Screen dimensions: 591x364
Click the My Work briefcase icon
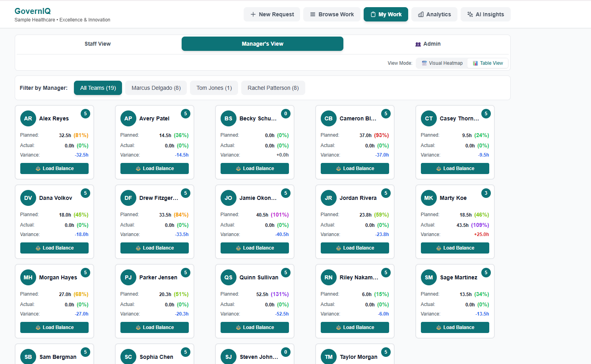(372, 14)
